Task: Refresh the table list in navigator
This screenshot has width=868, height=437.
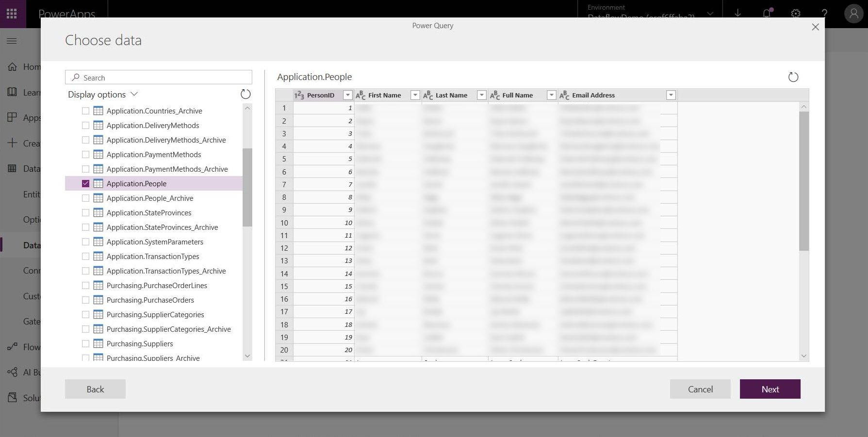Action: [x=246, y=94]
